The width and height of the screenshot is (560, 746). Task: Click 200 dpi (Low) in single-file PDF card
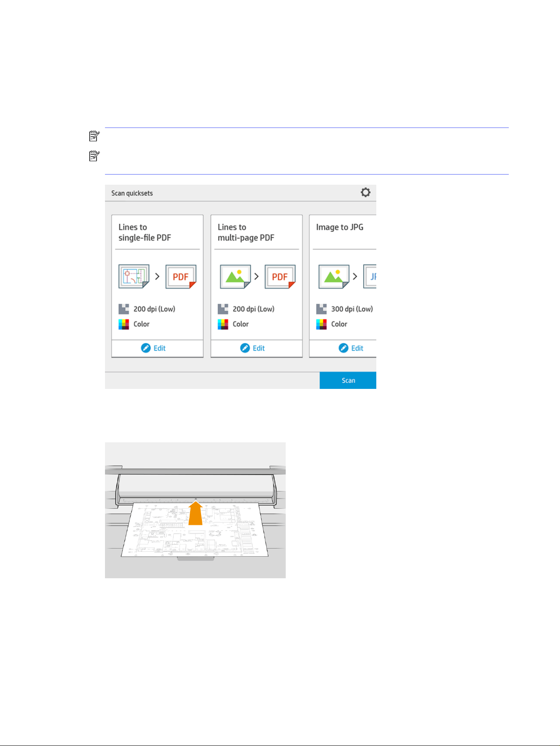(154, 309)
